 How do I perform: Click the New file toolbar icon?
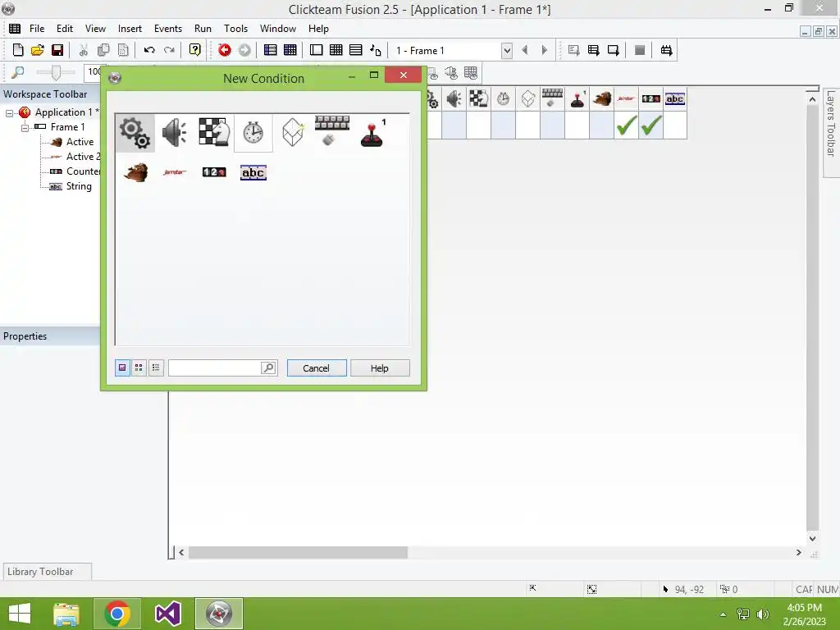point(18,50)
